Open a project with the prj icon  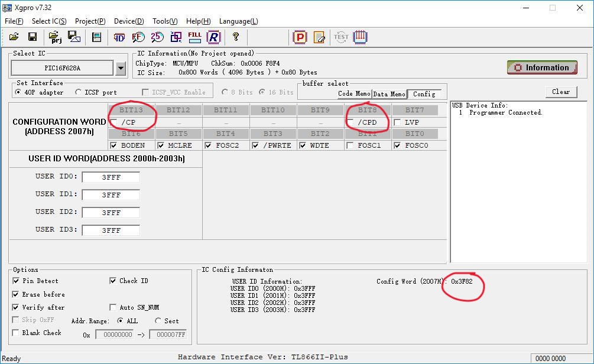(56, 37)
